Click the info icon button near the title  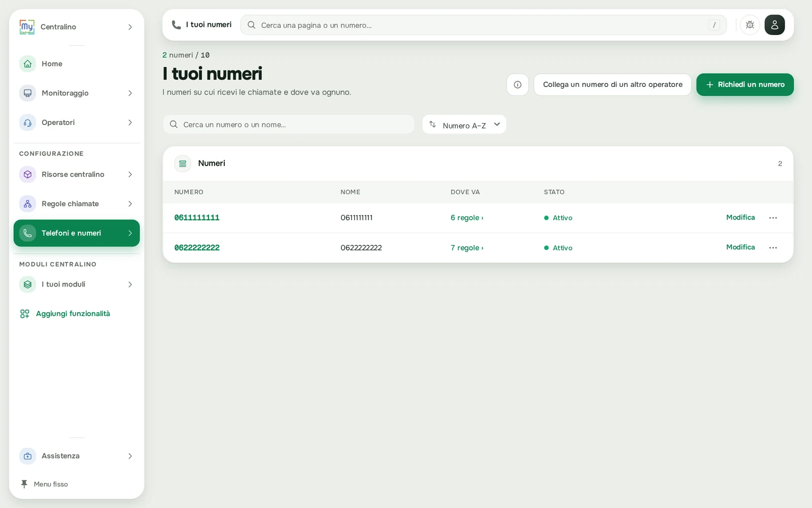518,85
